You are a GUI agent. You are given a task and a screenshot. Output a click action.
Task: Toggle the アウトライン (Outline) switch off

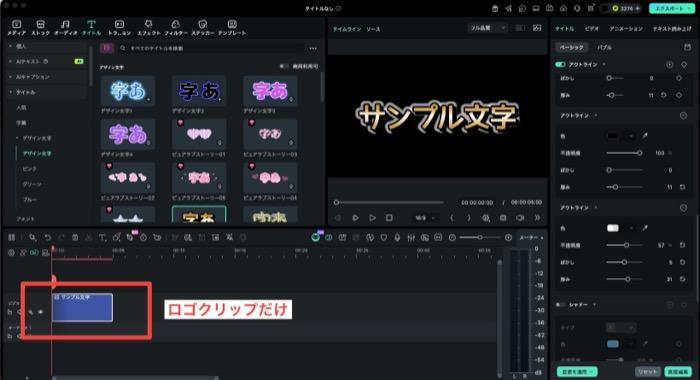tap(560, 65)
